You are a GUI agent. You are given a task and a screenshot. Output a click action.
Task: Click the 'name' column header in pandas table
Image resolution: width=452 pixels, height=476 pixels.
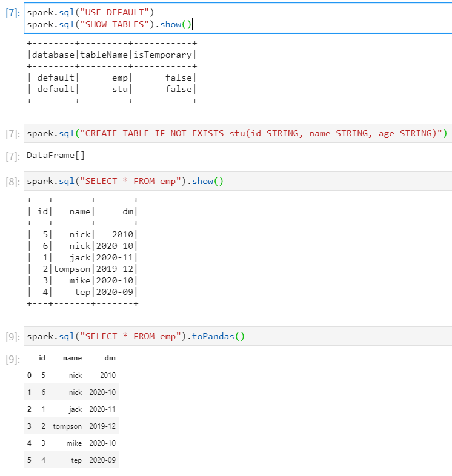tap(72, 358)
